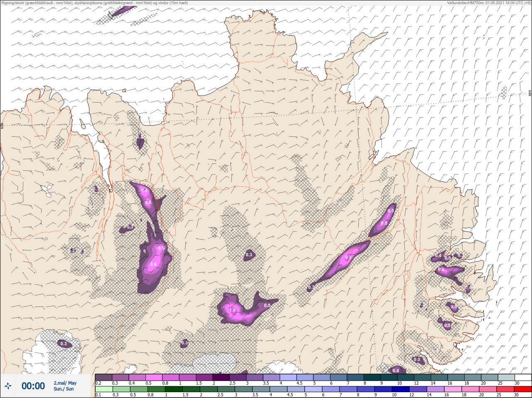Screen dimensions: 532x398
Task: Click the upper legend '0.2' value label
Action: click(x=99, y=383)
